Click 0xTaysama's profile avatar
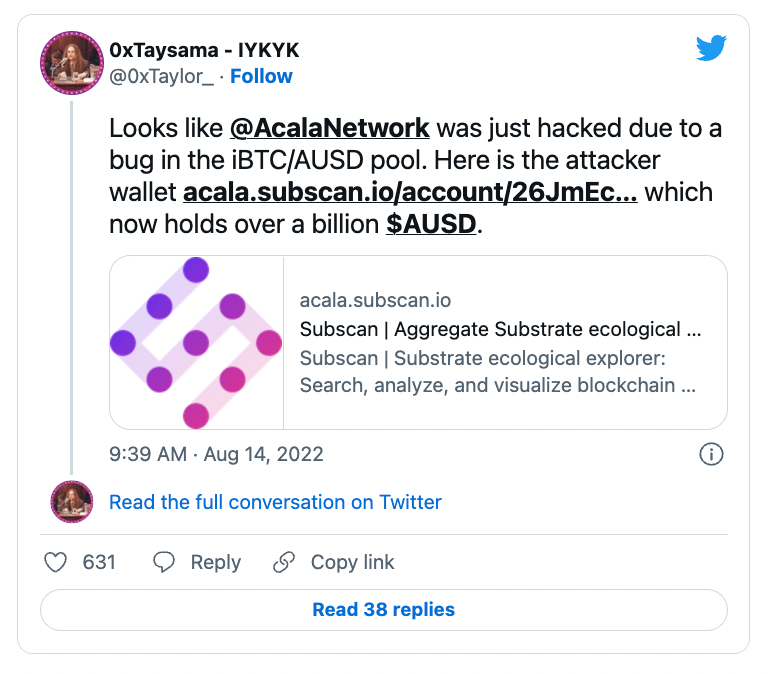This screenshot has width=768, height=674. tap(72, 64)
